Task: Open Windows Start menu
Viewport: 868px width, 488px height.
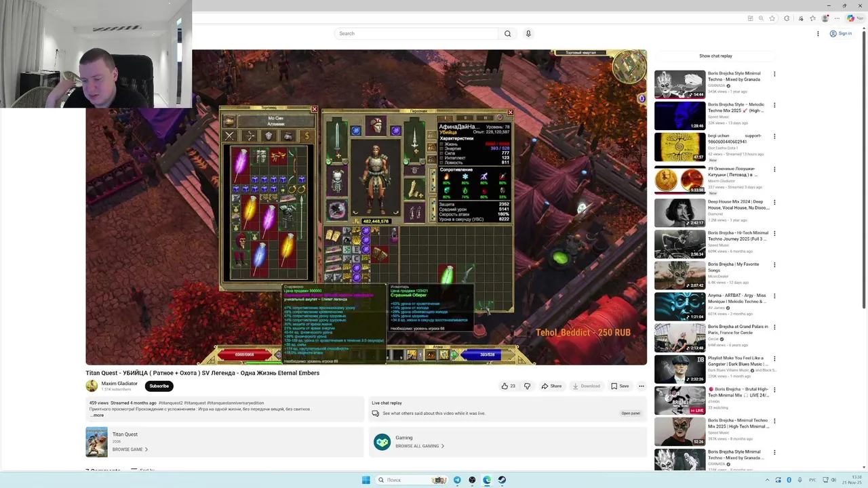Action: click(366, 480)
